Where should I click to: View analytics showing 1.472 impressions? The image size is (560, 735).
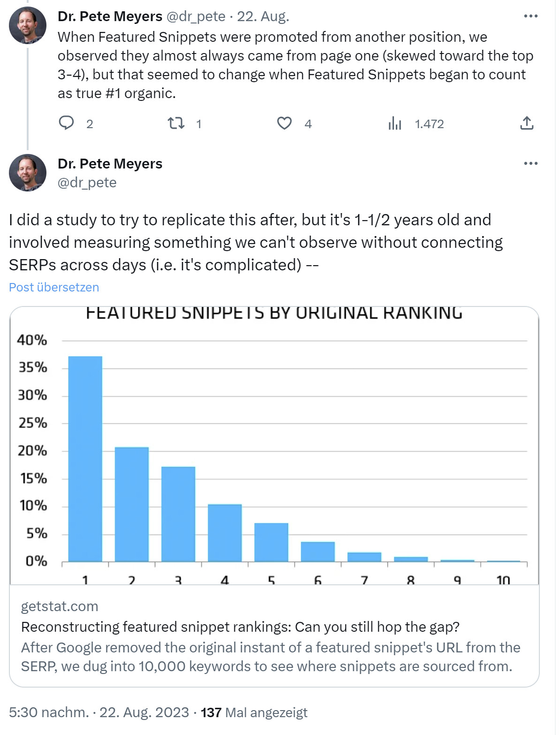coord(395,124)
